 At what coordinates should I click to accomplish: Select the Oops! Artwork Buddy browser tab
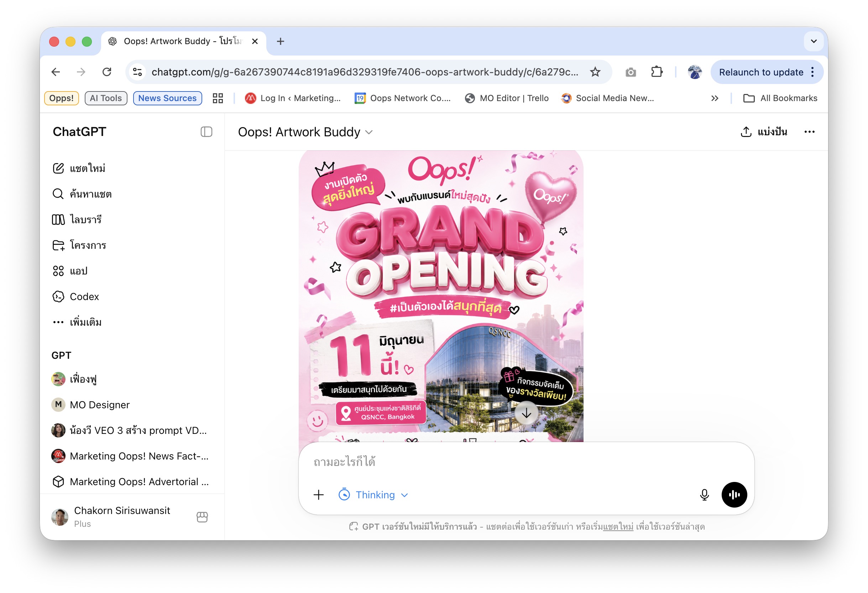pyautogui.click(x=183, y=41)
